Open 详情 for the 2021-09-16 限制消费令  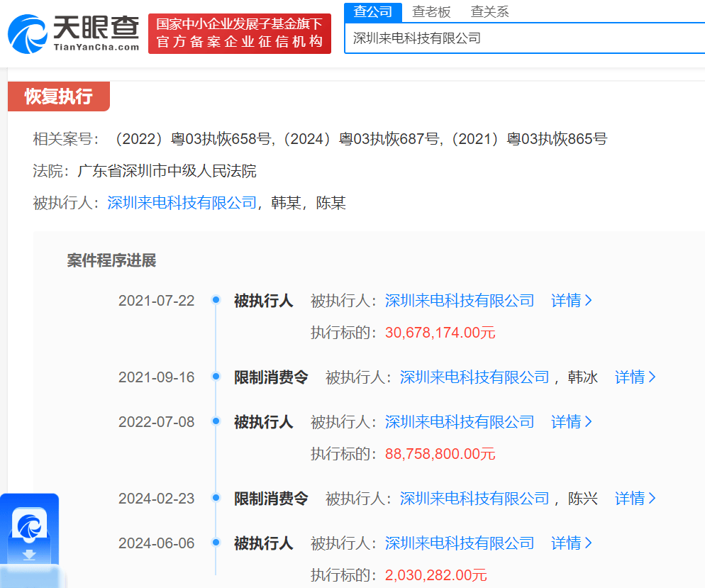click(635, 377)
